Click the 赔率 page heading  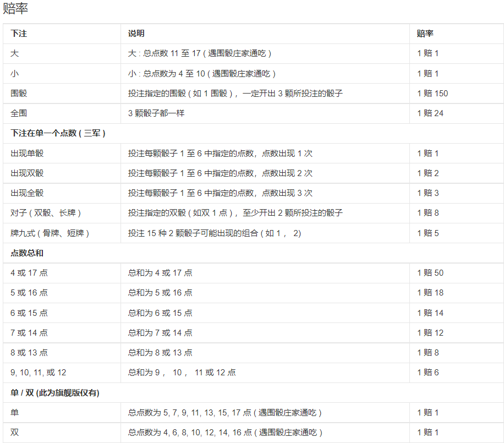click(x=15, y=8)
